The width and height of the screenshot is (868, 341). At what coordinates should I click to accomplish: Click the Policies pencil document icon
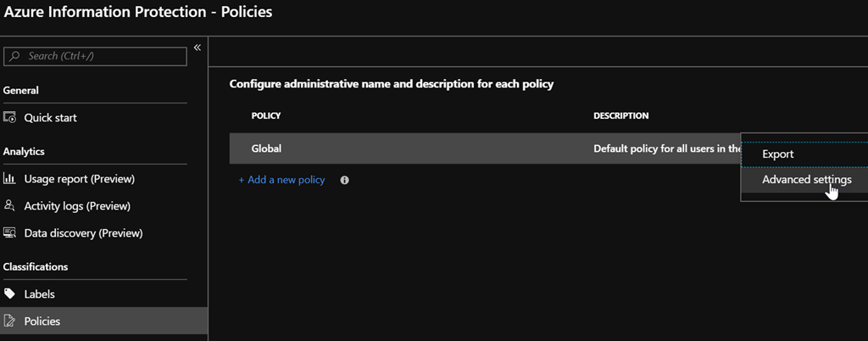pos(10,321)
